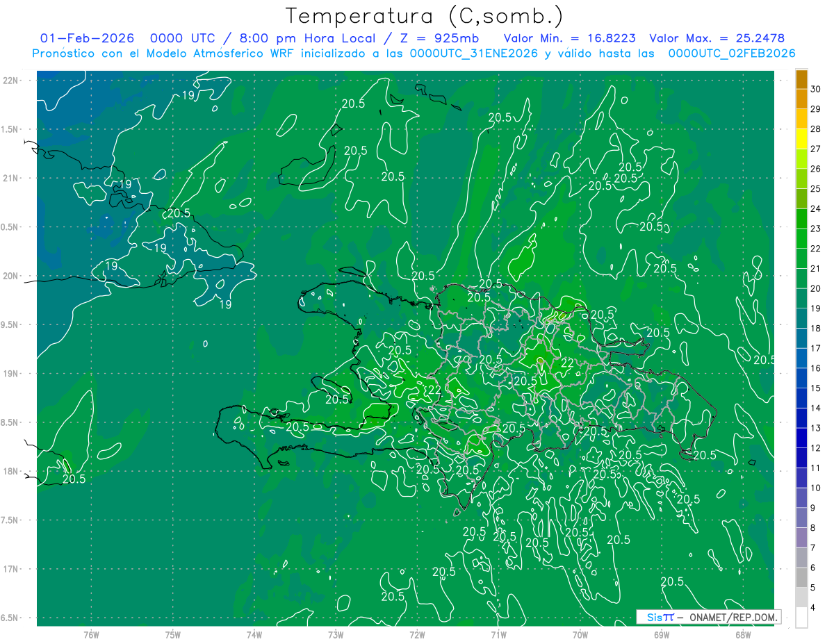Click the "76W" longitude axis label
This screenshot has width=834, height=644.
point(91,634)
